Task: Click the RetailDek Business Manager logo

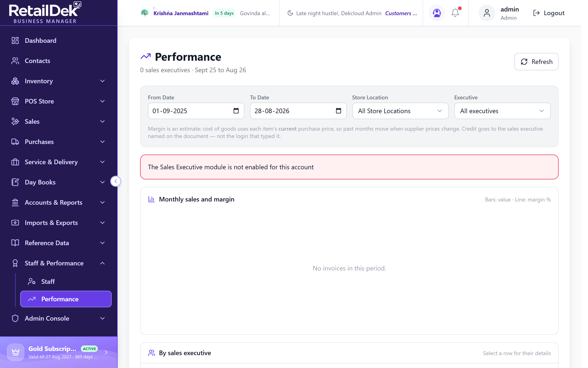Action: [45, 13]
